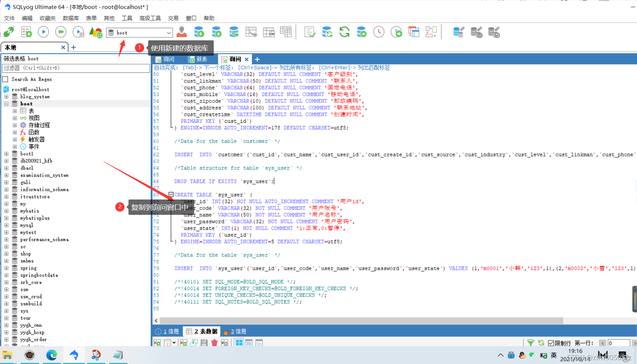
Task: Click the Export database backup icon
Action: tap(217, 32)
